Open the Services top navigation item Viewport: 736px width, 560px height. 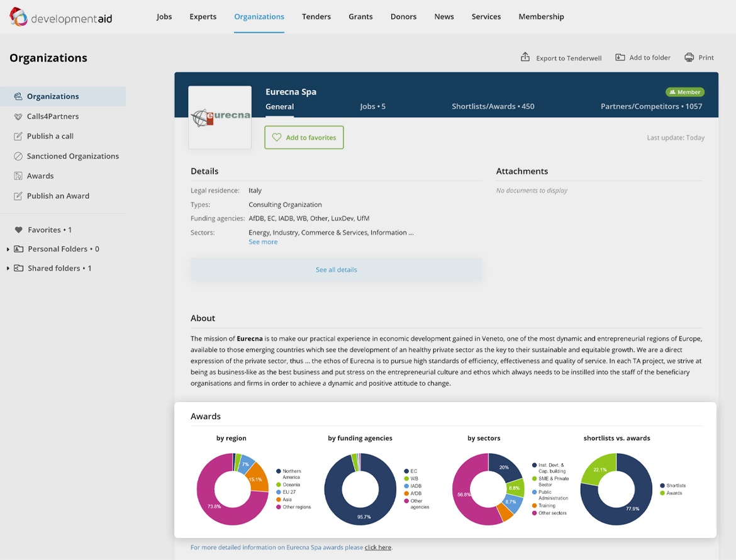[x=486, y=16]
